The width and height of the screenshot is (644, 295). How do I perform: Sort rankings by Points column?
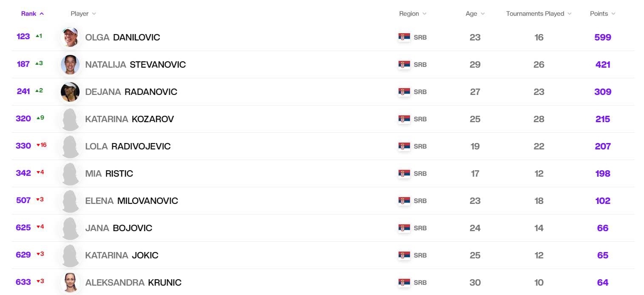(602, 14)
